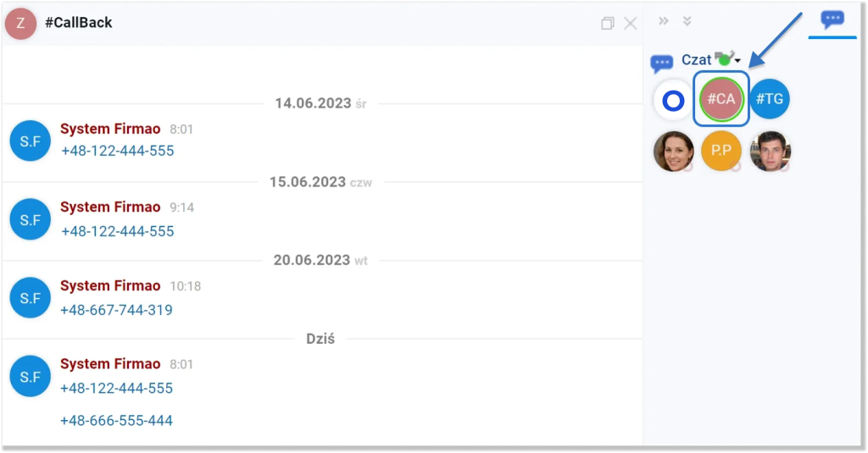This screenshot has height=453, width=868.
Task: Click the Z avatar in chat header
Action: click(21, 24)
